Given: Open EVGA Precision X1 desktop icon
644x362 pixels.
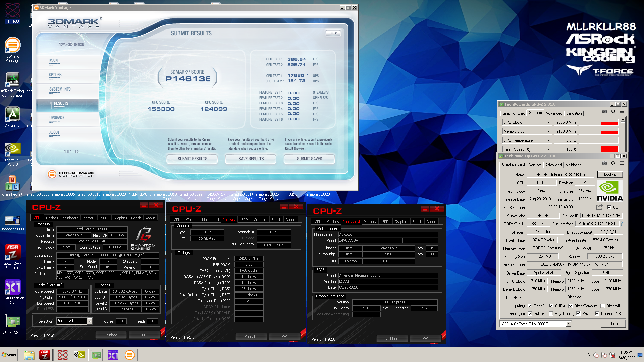Looking at the screenshot, I should (x=12, y=291).
